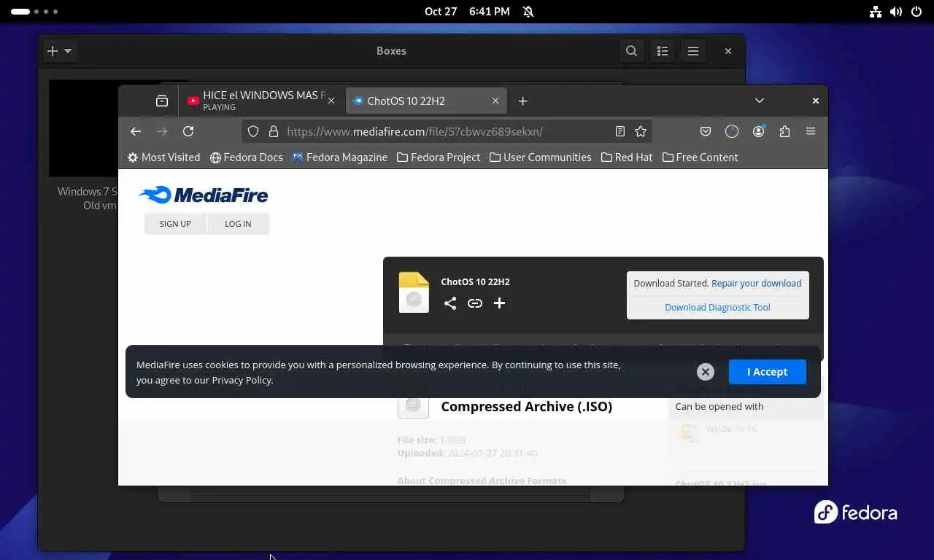934x560 pixels.
Task: Open Firefox View at the tab bar start
Action: 162,101
